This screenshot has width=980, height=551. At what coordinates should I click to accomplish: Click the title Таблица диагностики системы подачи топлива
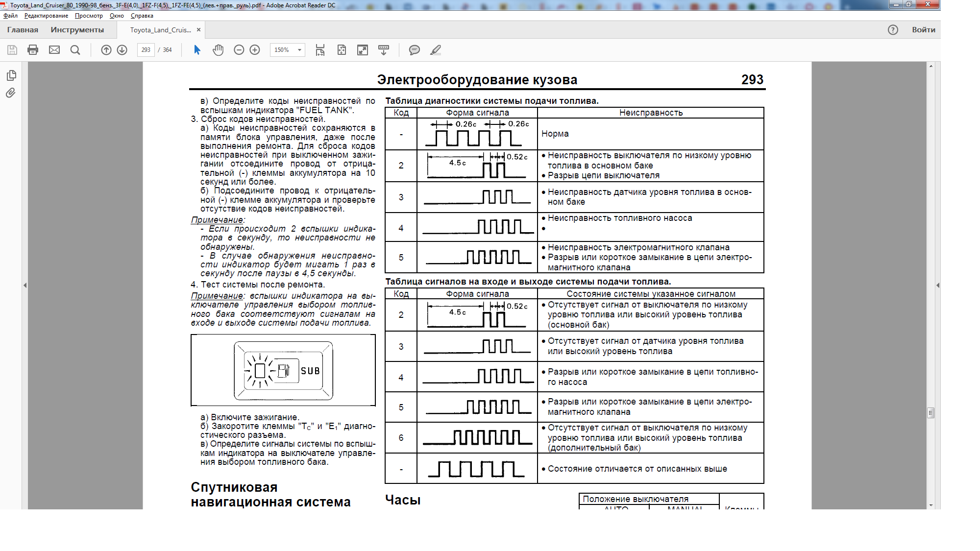click(492, 101)
